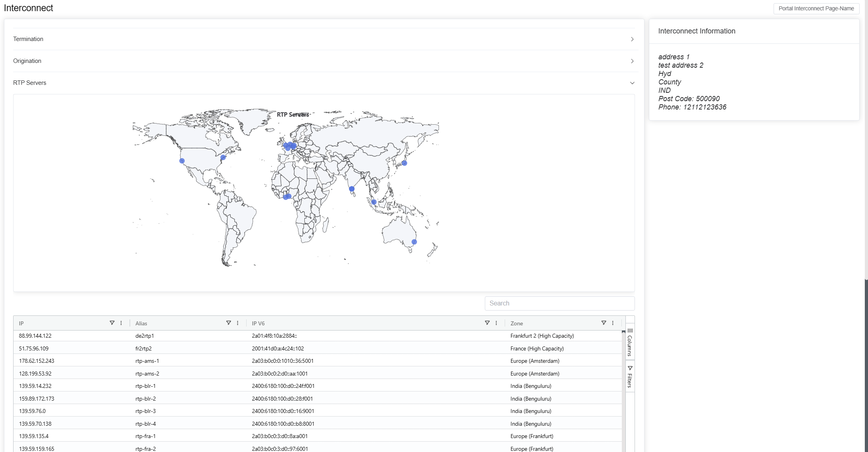Click the Zone column filter icon

(x=604, y=323)
